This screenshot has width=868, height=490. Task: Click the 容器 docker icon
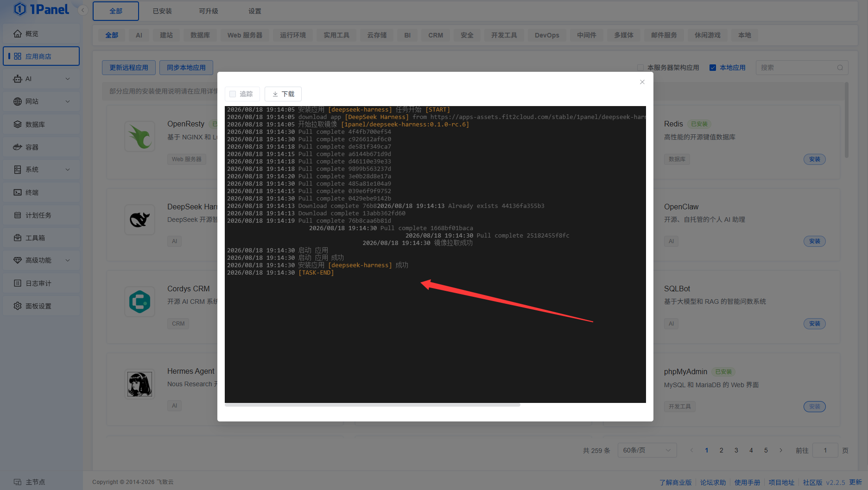click(18, 147)
